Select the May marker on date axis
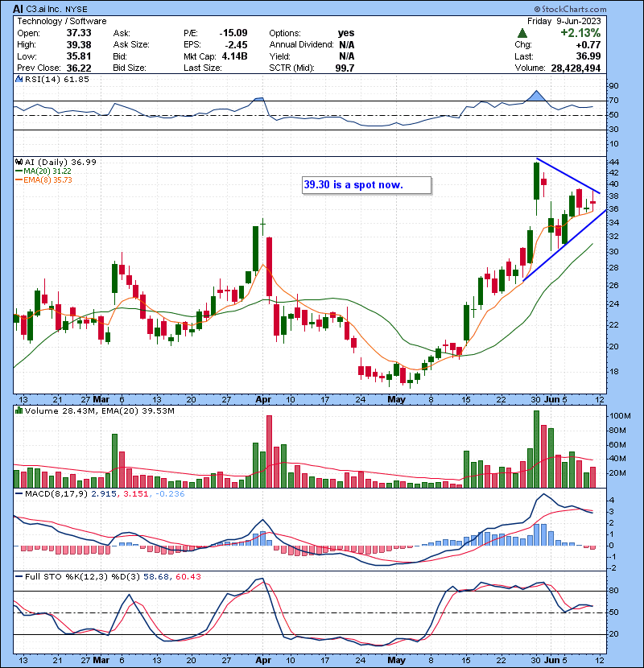This screenshot has width=644, height=668. pyautogui.click(x=398, y=399)
